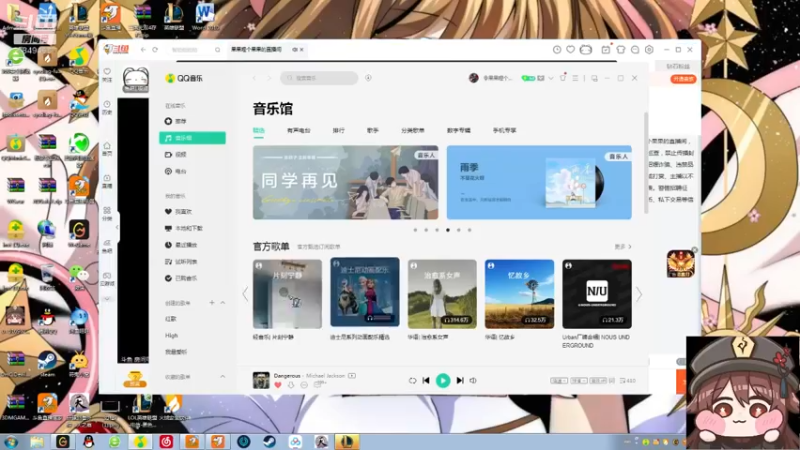800x450 pixels.
Task: Collapse the created playlists section
Action: (x=222, y=303)
